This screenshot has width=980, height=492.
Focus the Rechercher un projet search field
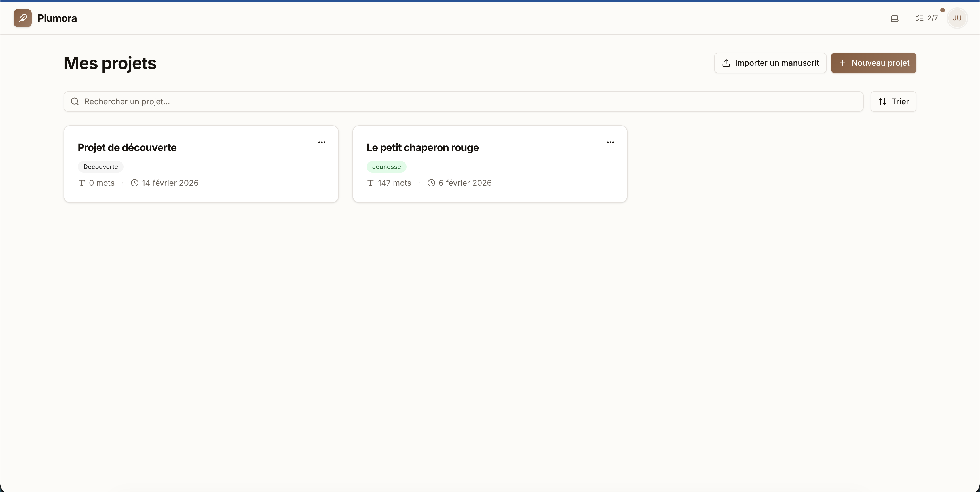click(x=468, y=101)
